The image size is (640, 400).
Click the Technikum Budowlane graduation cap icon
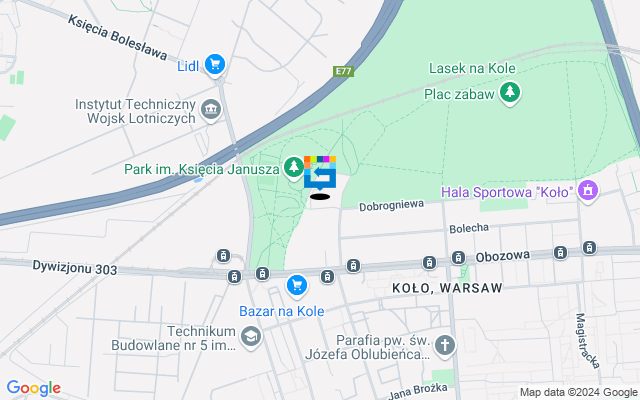click(x=250, y=337)
